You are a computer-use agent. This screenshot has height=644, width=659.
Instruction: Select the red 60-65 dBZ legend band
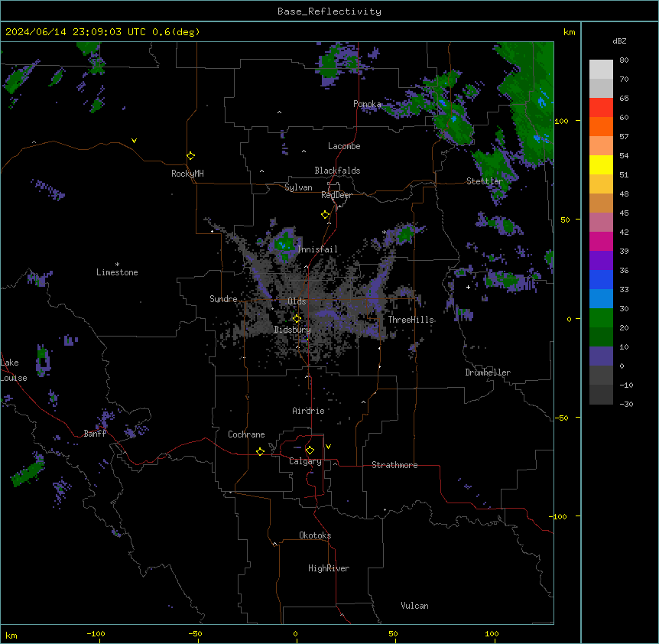[601, 108]
